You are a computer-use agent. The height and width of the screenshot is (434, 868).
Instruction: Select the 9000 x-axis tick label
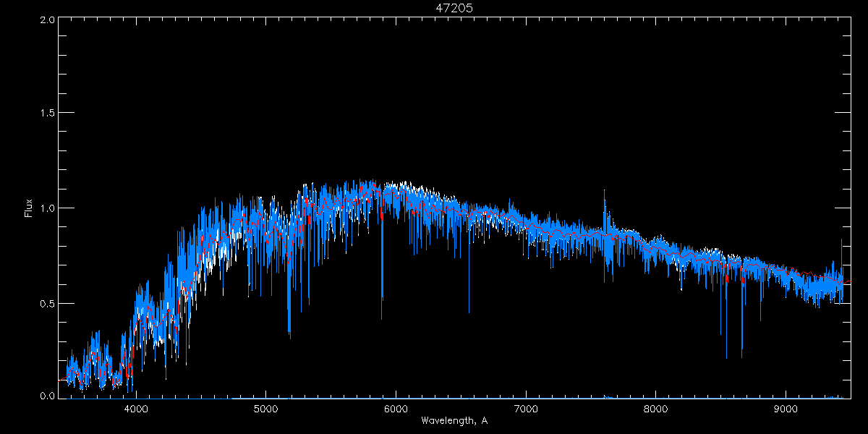[x=786, y=409]
